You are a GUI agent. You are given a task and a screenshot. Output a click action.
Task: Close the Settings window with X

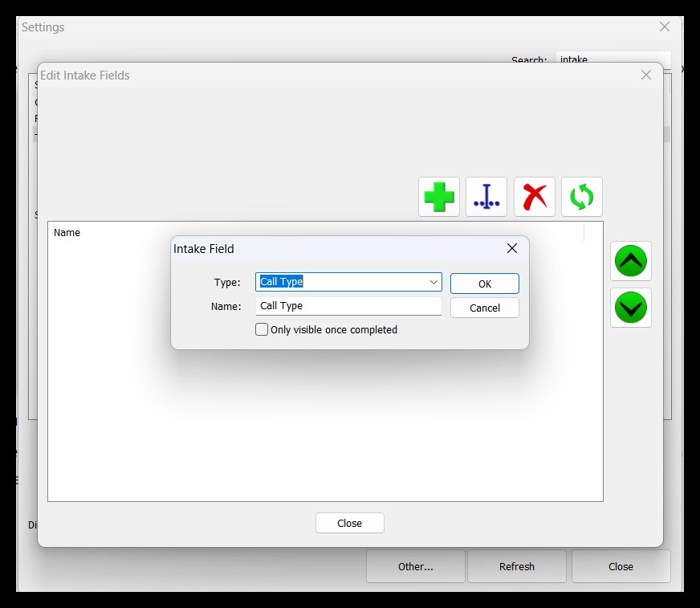(x=665, y=27)
